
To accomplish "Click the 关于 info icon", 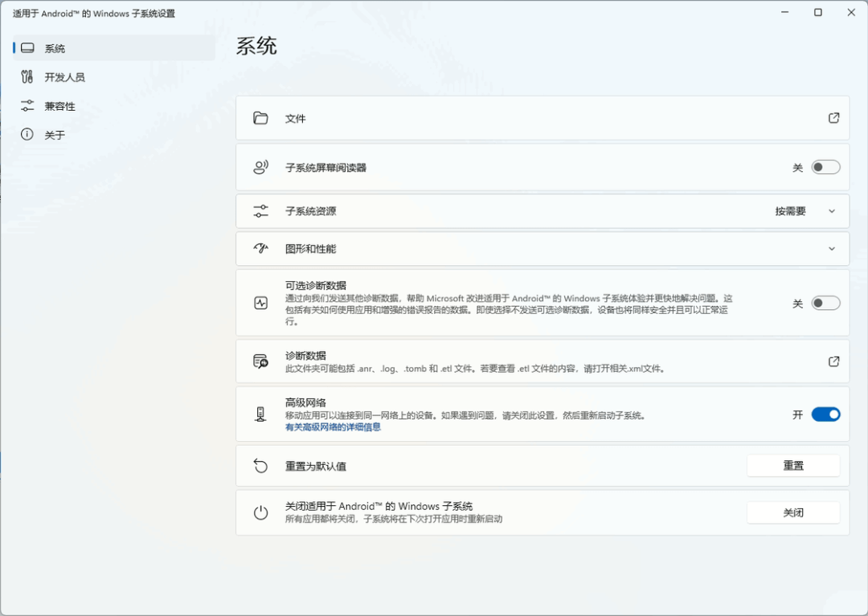I will (x=27, y=134).
